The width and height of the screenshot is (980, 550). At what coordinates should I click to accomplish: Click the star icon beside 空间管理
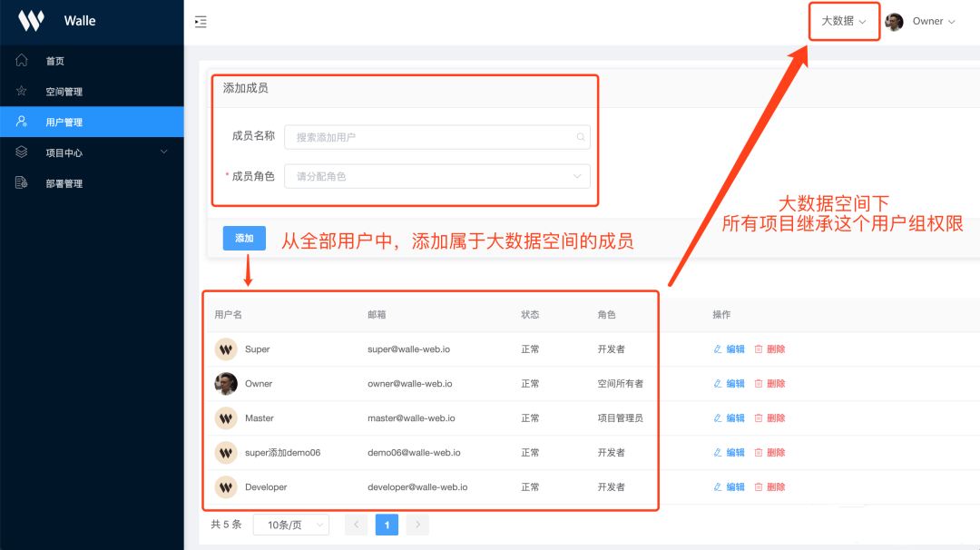click(x=21, y=91)
